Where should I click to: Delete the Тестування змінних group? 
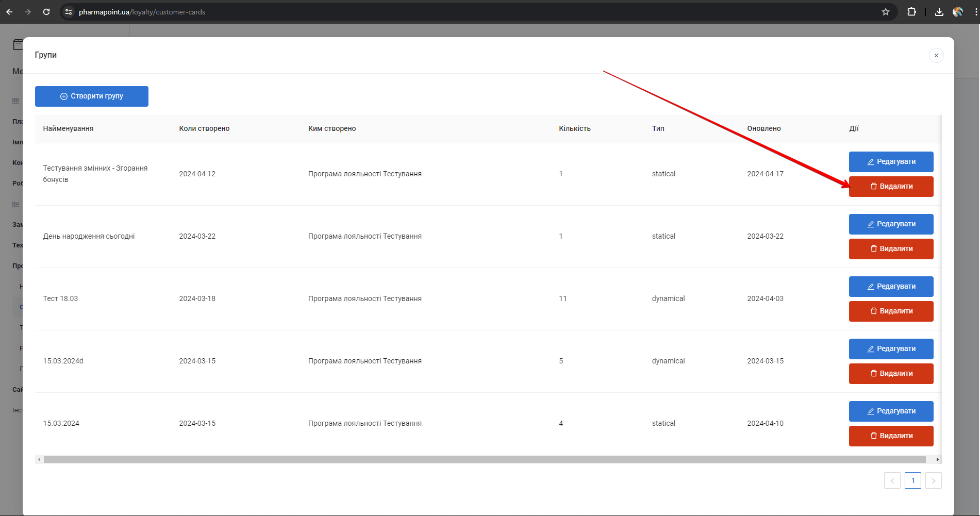891,187
